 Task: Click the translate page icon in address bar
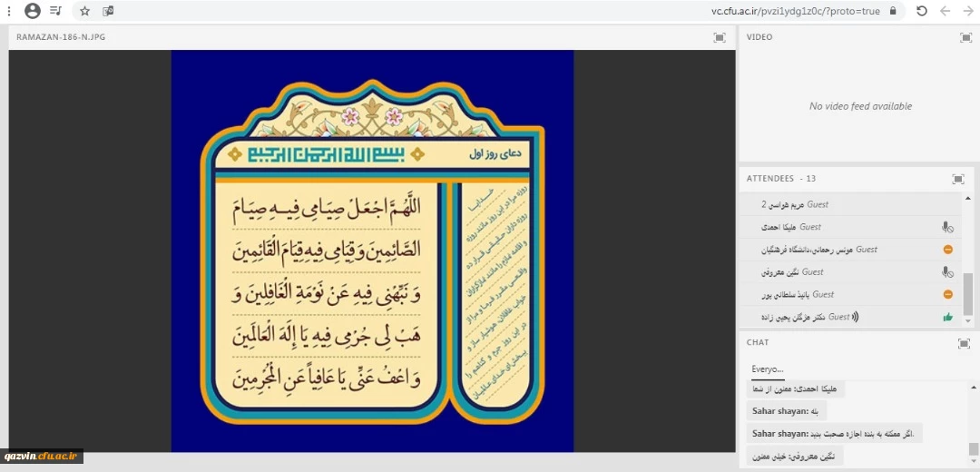click(108, 11)
